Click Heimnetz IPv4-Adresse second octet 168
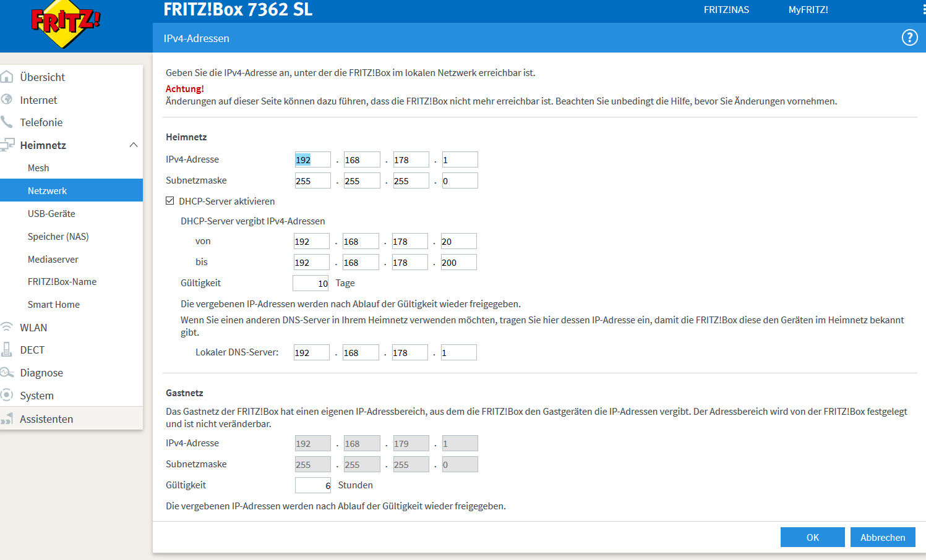 [x=362, y=159]
